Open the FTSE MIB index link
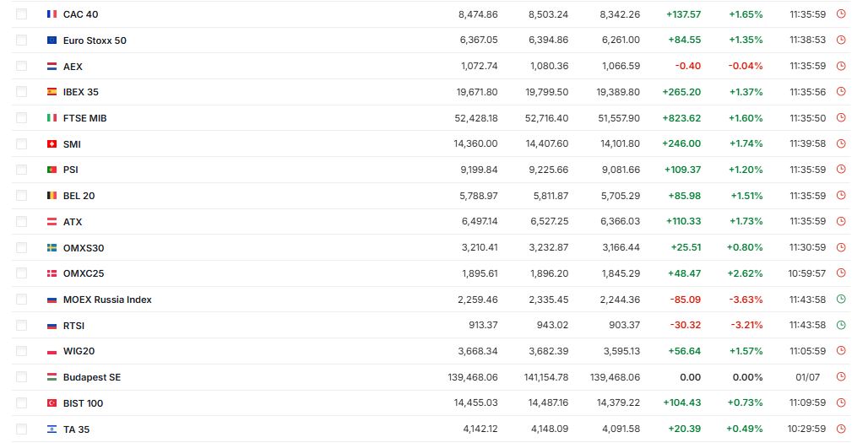Screen dimensions: 868x443 coord(84,118)
